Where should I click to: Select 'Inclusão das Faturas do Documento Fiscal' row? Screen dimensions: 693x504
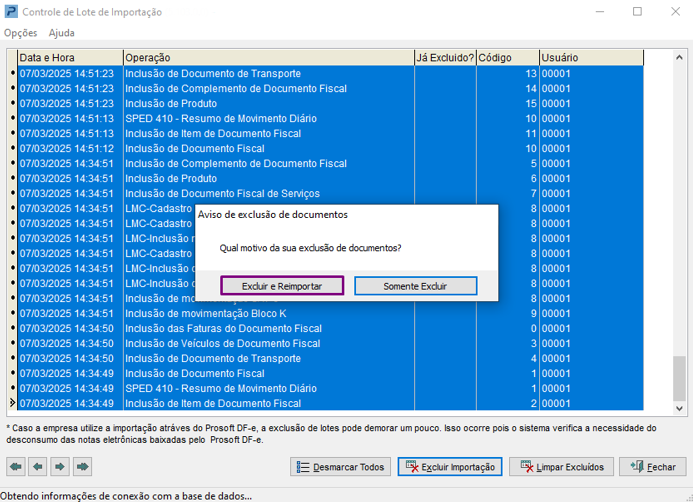331,328
